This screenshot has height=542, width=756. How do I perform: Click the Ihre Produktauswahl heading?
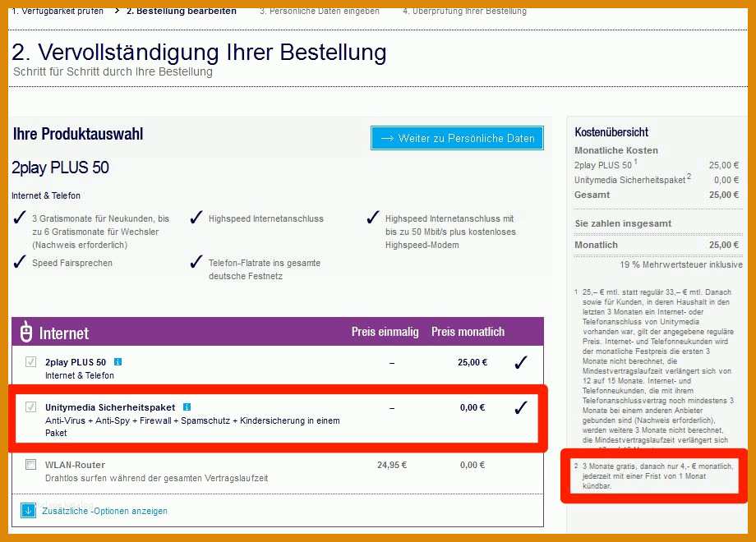tap(78, 134)
